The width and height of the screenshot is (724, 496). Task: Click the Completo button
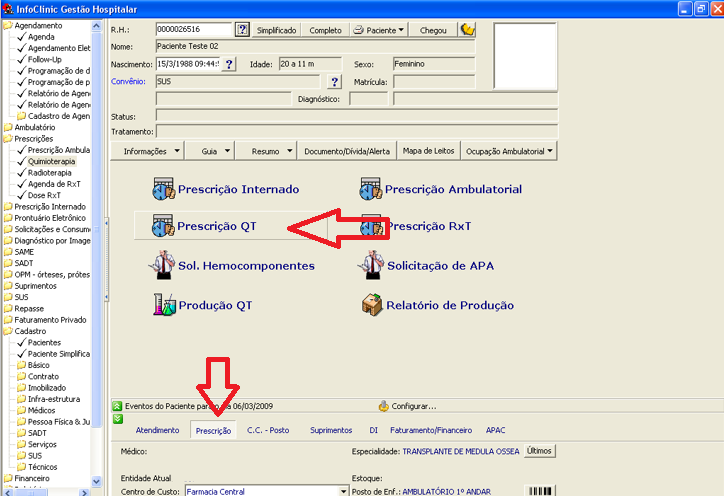pos(326,30)
